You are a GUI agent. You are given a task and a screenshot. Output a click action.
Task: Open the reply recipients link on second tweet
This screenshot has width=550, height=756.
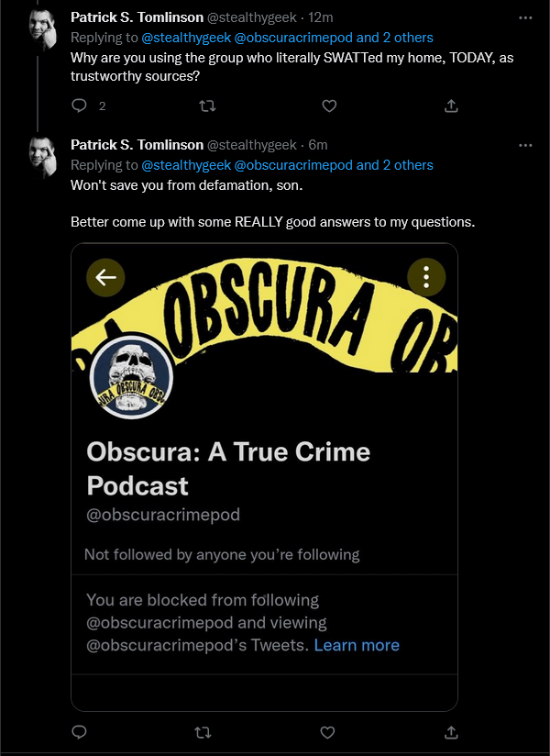(287, 165)
